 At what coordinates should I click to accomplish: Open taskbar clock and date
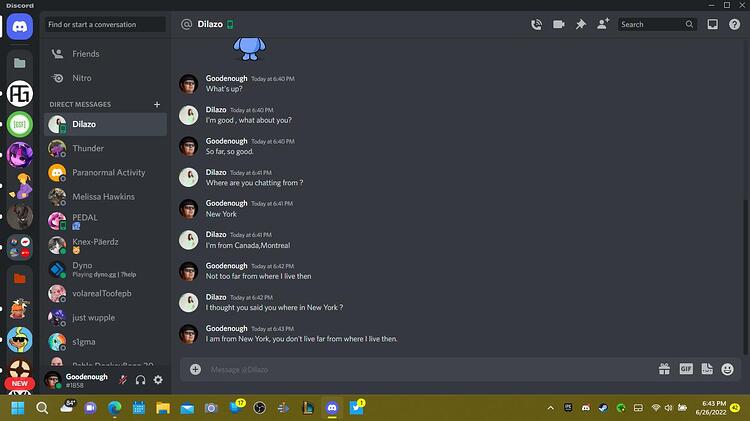pos(711,408)
